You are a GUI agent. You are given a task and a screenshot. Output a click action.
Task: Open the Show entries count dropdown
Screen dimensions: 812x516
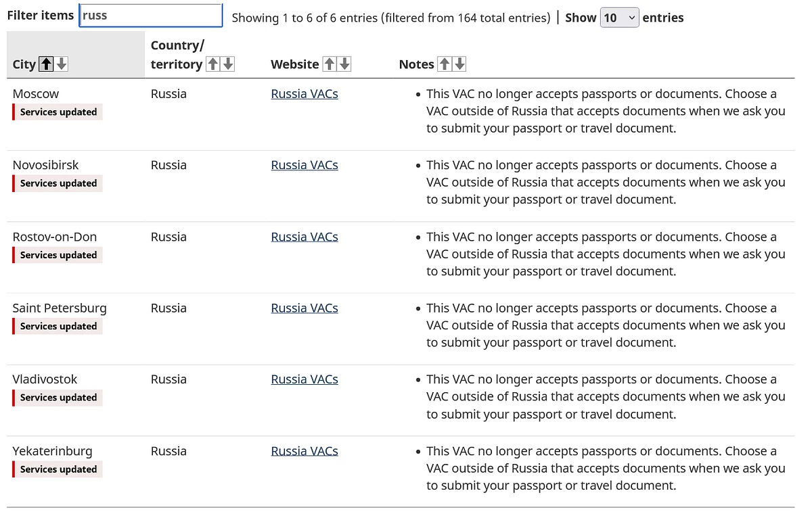[x=619, y=18]
